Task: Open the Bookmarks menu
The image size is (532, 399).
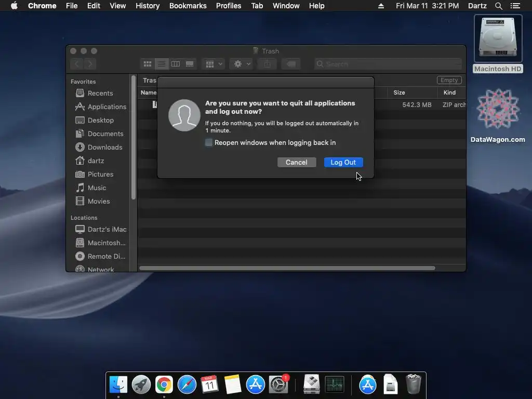Action: [x=188, y=6]
